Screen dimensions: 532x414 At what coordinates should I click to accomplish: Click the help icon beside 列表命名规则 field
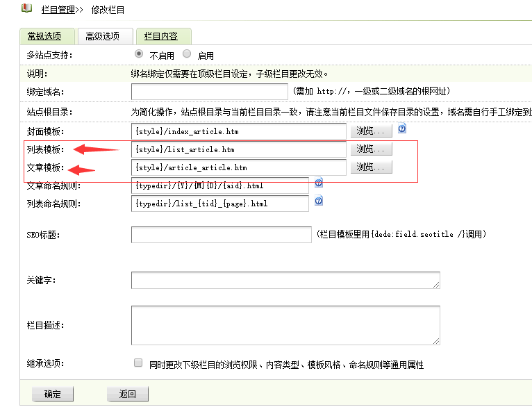pyautogui.click(x=319, y=201)
